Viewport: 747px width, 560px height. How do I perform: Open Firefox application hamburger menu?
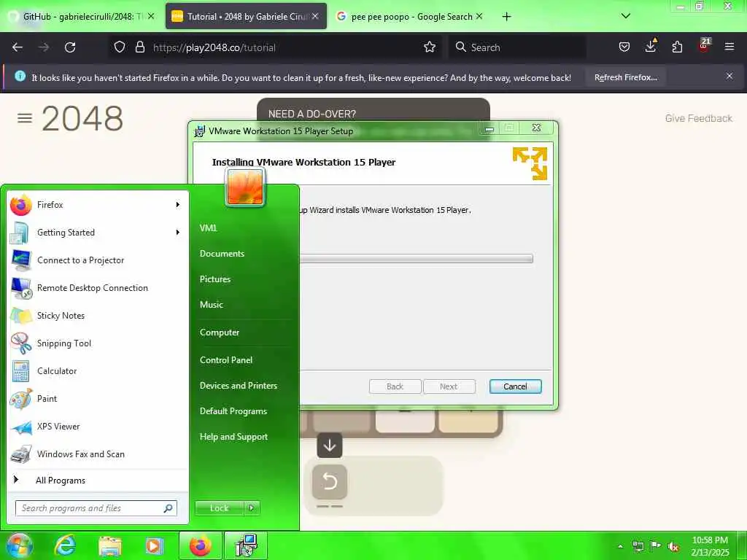click(x=729, y=47)
